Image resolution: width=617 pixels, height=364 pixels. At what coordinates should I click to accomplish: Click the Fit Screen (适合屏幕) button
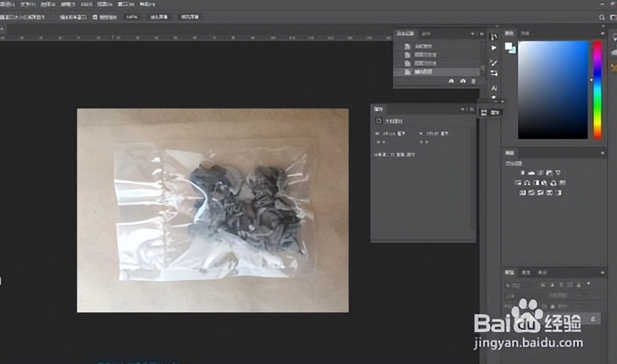coord(159,17)
